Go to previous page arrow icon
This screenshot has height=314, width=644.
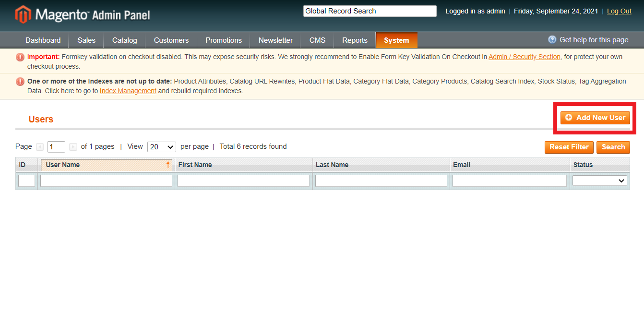tap(40, 147)
